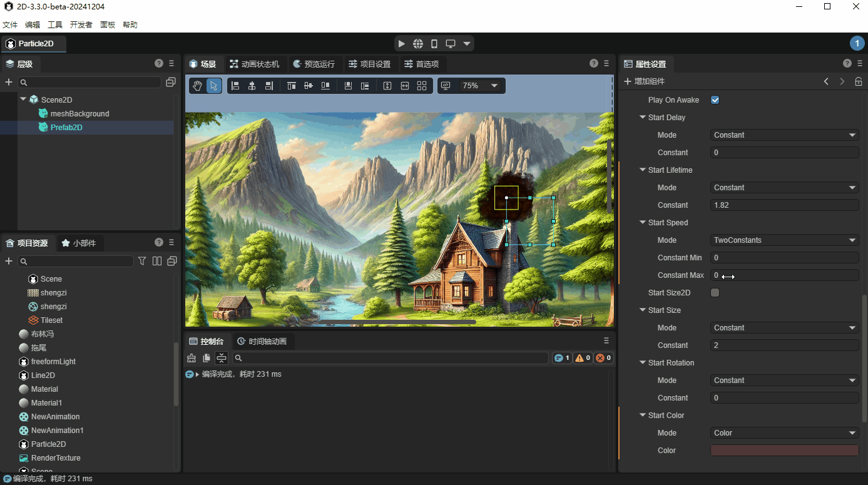Select the hand pan tool in scene toolbar
868x485 pixels.
pos(197,85)
